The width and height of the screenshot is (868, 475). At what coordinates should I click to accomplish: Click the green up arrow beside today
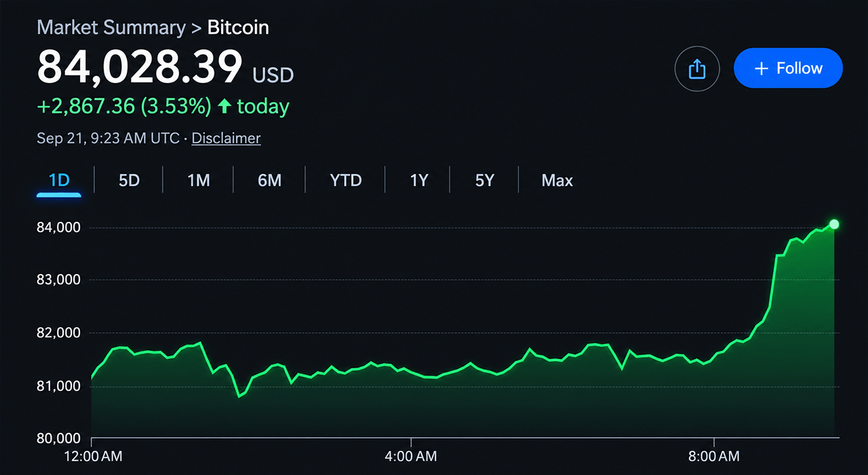(224, 107)
